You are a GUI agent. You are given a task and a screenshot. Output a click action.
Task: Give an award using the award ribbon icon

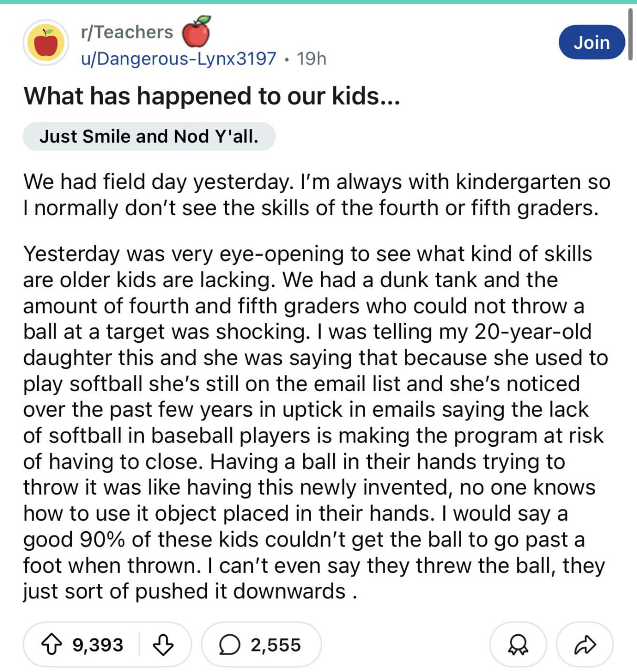[518, 645]
